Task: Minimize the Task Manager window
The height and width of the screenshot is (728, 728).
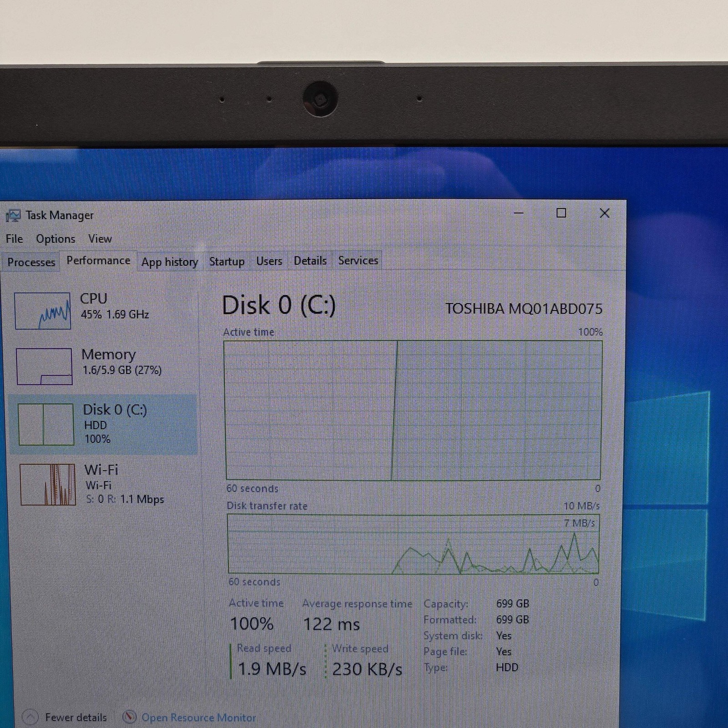Action: coord(519,213)
